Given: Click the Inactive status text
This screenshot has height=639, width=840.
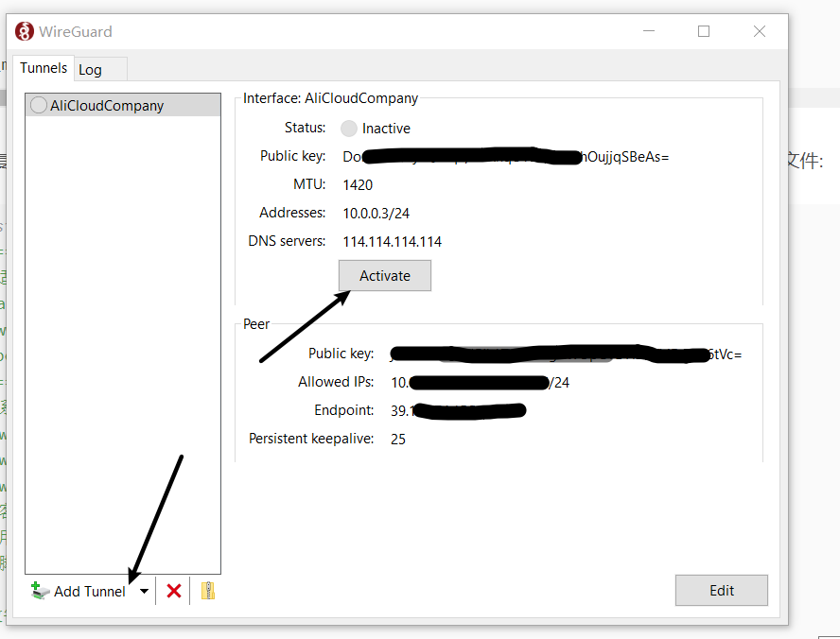Looking at the screenshot, I should click(386, 129).
